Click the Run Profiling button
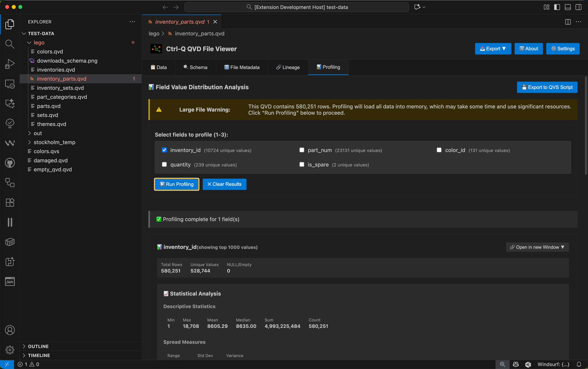The height and width of the screenshot is (369, 588). [177, 184]
